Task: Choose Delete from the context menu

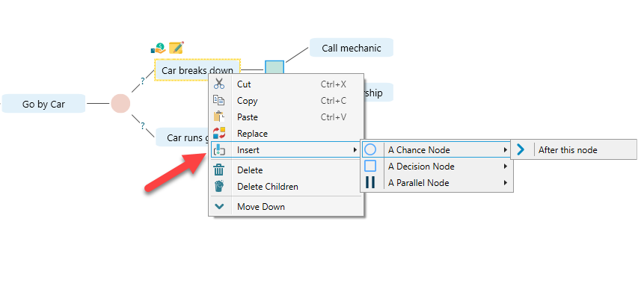Action: click(x=286, y=170)
